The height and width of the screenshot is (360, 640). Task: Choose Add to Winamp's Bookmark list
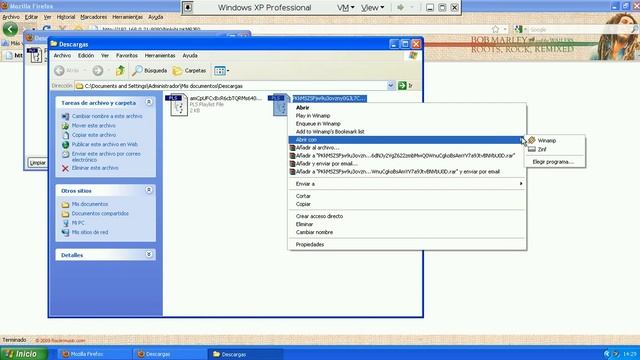pyautogui.click(x=330, y=132)
